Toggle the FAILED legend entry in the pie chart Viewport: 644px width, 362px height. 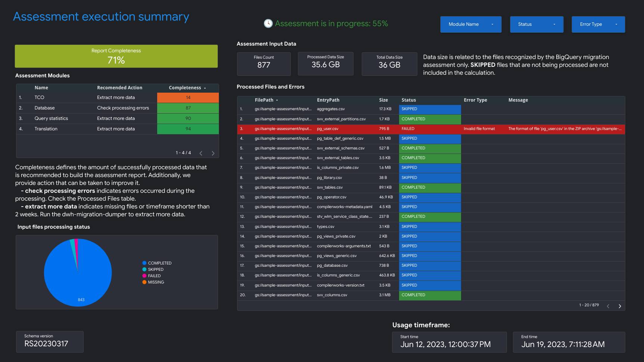(155, 276)
